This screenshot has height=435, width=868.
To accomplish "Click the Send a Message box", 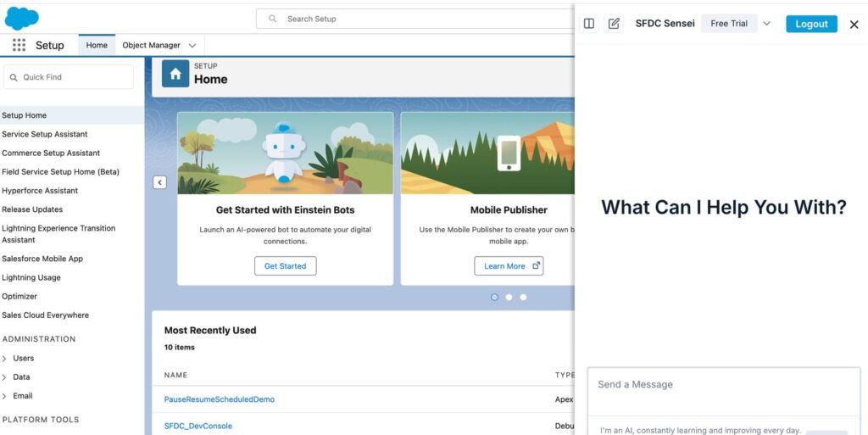I will click(724, 391).
